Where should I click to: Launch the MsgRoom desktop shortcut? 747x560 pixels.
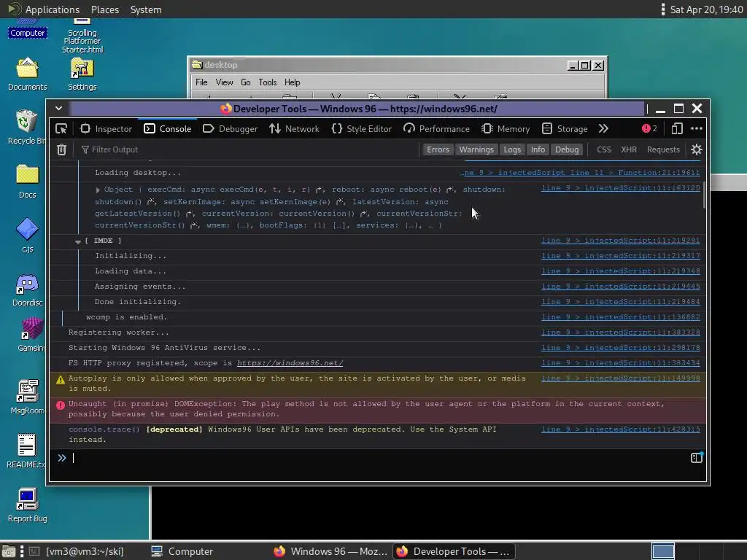click(x=27, y=397)
